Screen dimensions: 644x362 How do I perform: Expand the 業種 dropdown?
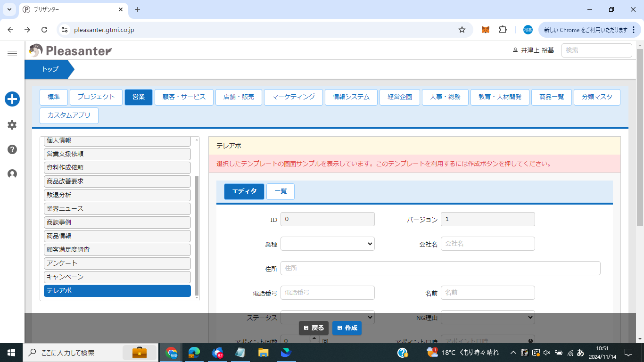(327, 244)
